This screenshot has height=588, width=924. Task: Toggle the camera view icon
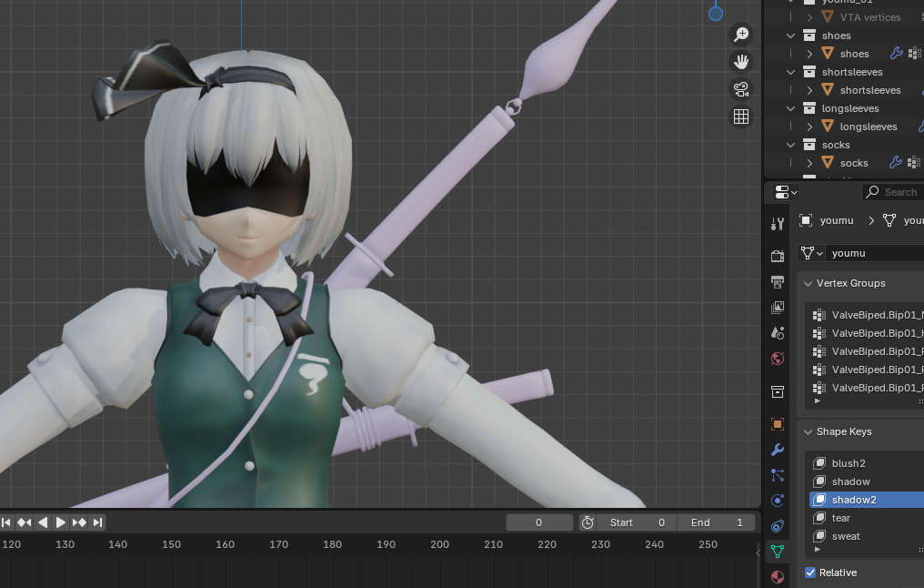coord(741,89)
